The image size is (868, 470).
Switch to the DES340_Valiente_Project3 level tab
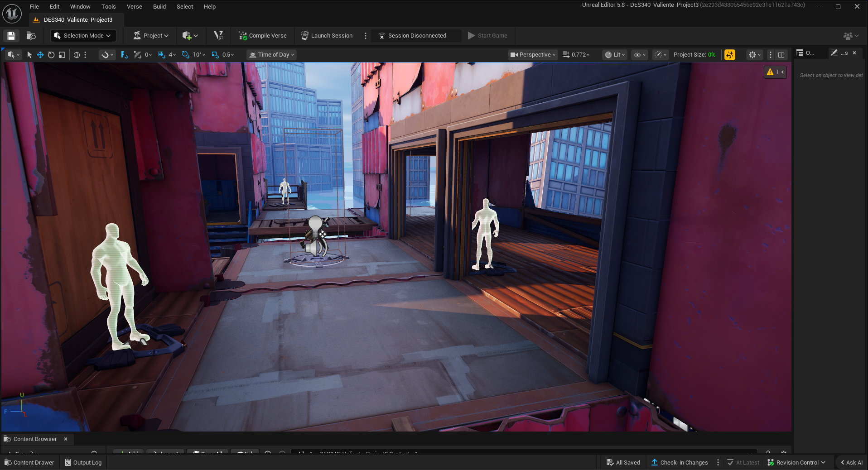pyautogui.click(x=76, y=20)
